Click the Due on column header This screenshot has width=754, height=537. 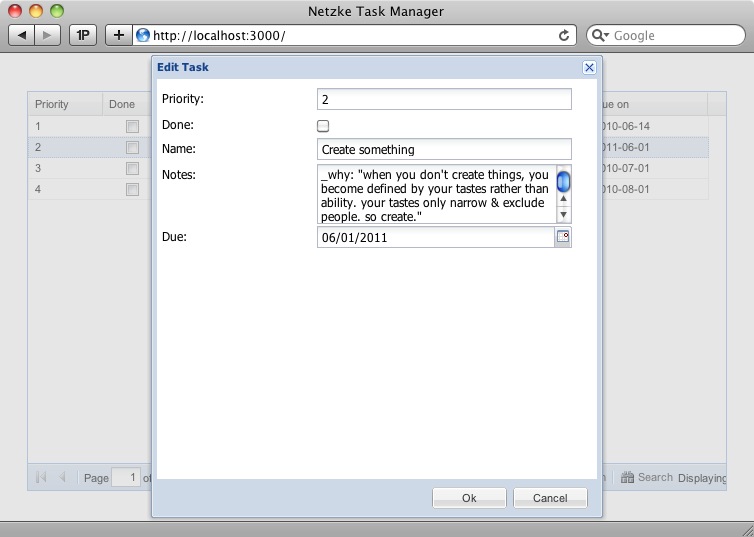655,104
